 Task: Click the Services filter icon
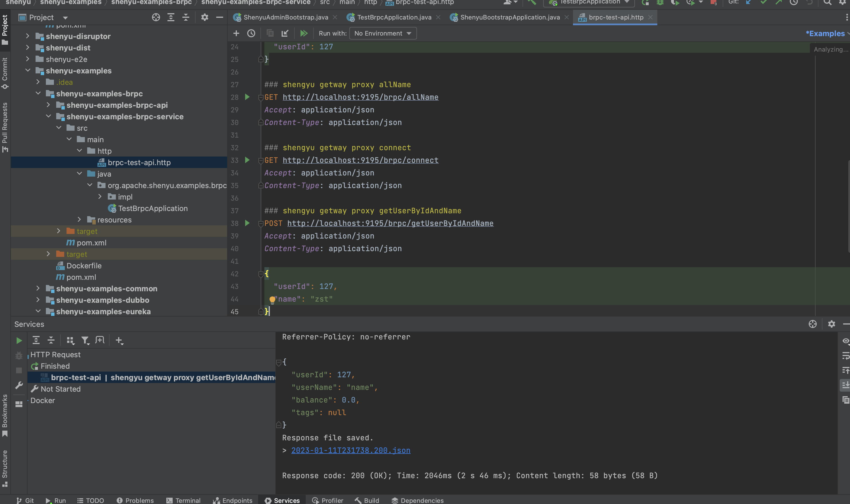coord(85,340)
